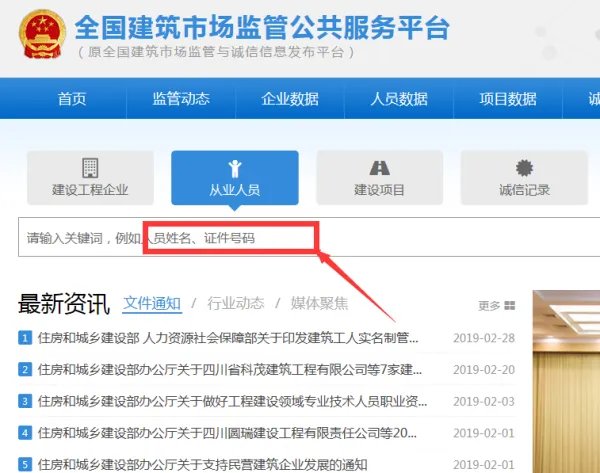Click number badge 3 in news list
The image size is (600, 473).
25,401
